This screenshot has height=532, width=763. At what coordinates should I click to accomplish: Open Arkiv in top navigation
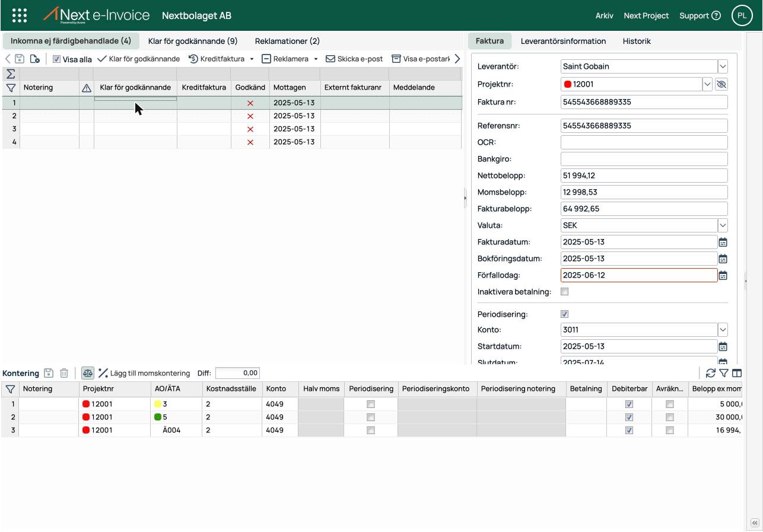[604, 15]
